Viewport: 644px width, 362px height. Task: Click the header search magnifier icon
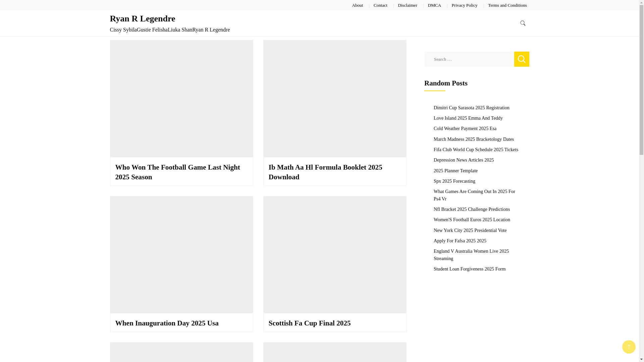point(523,23)
